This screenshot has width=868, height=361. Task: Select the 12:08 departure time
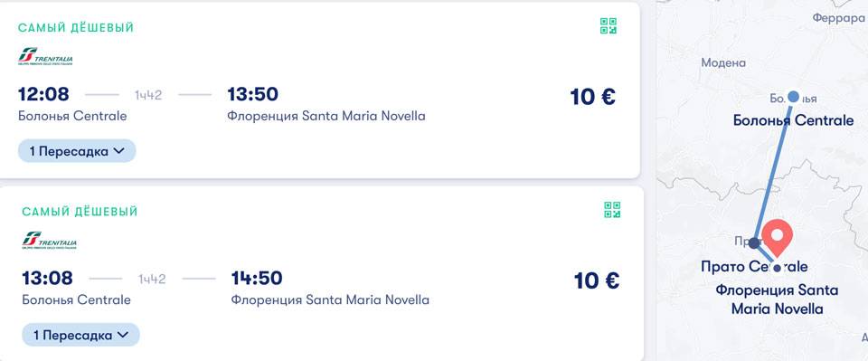tap(43, 95)
